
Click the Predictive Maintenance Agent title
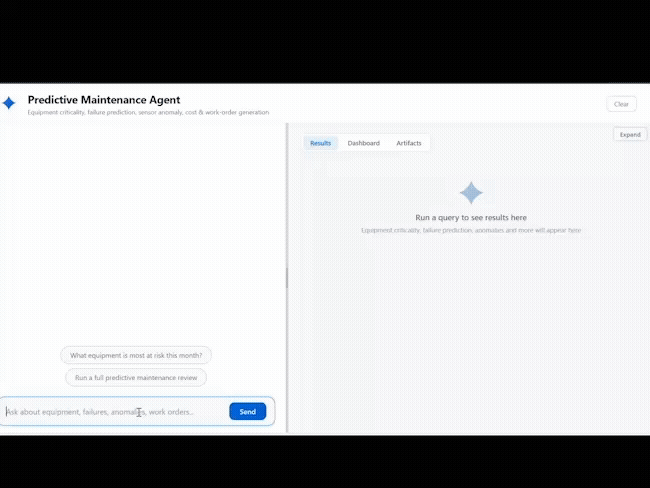[104, 100]
